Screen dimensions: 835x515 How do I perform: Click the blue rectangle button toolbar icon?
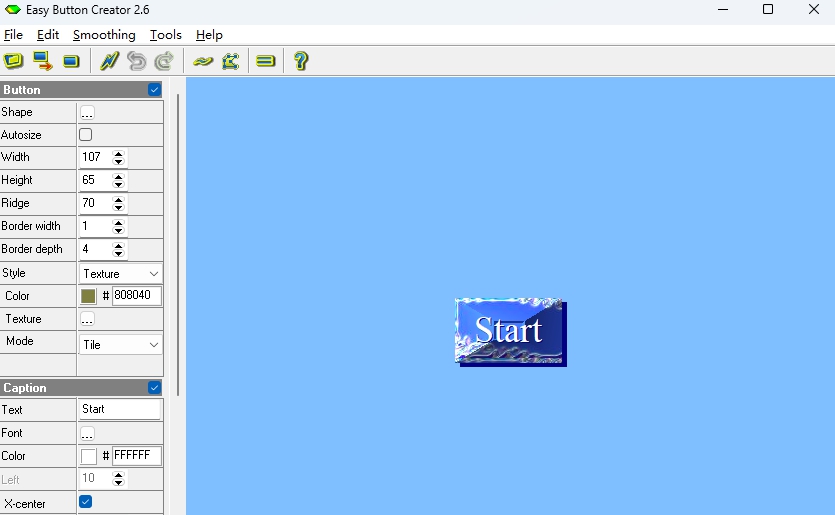click(x=71, y=61)
